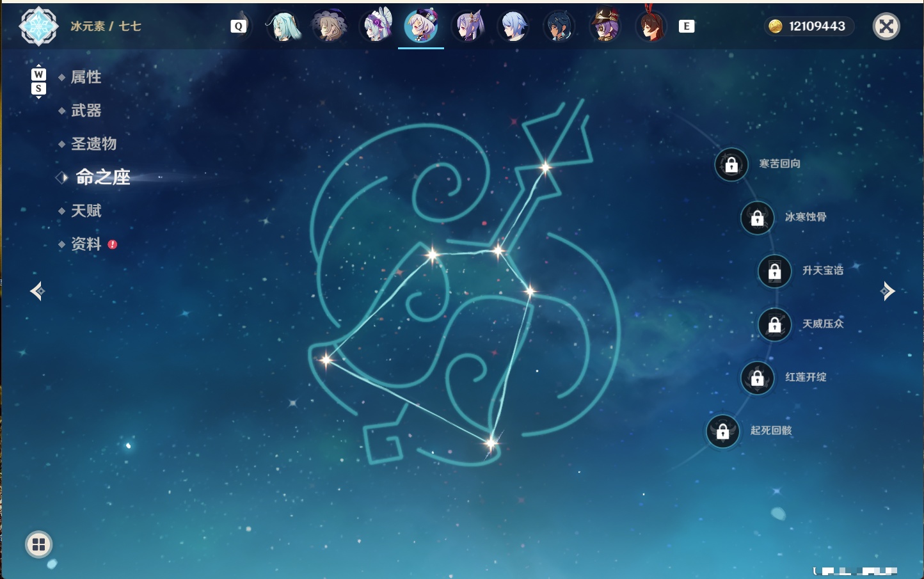924x579 pixels.
Task: Open the 圣遗物 artifacts page
Action: [93, 144]
